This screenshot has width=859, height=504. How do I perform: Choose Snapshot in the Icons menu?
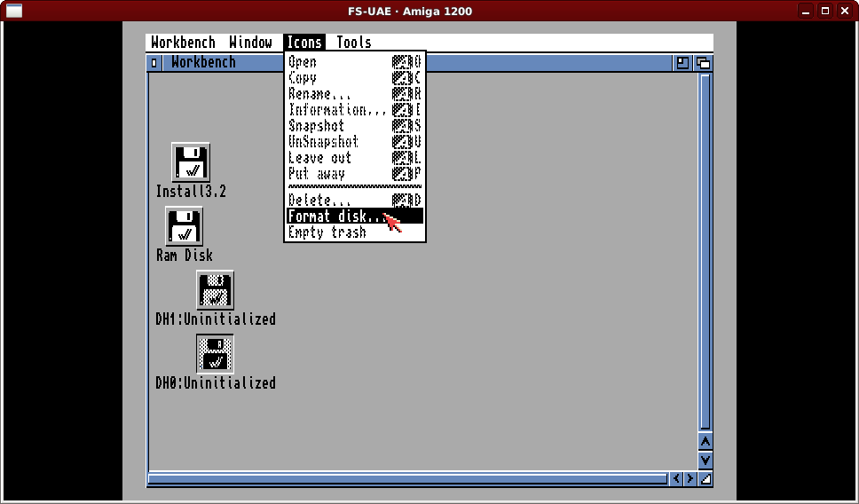tap(355, 125)
